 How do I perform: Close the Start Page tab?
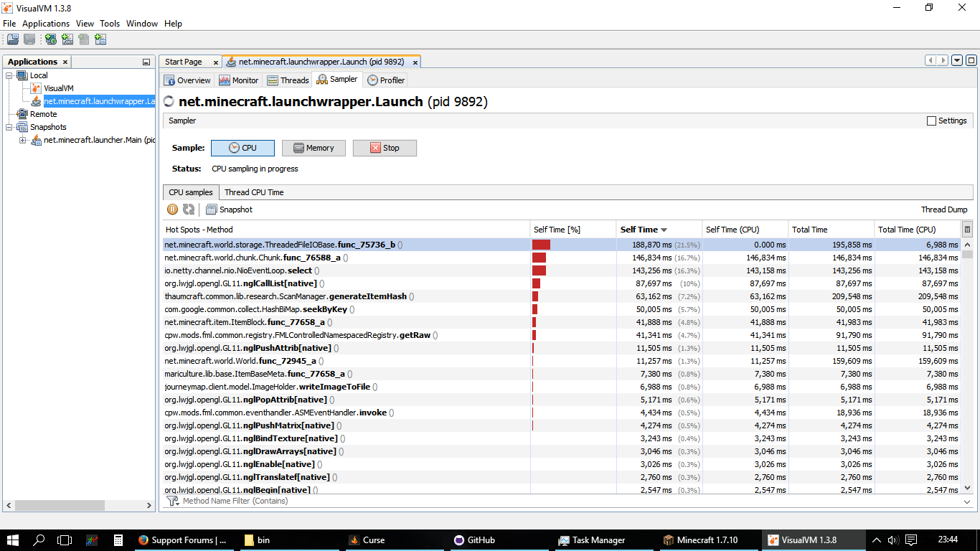[215, 62]
